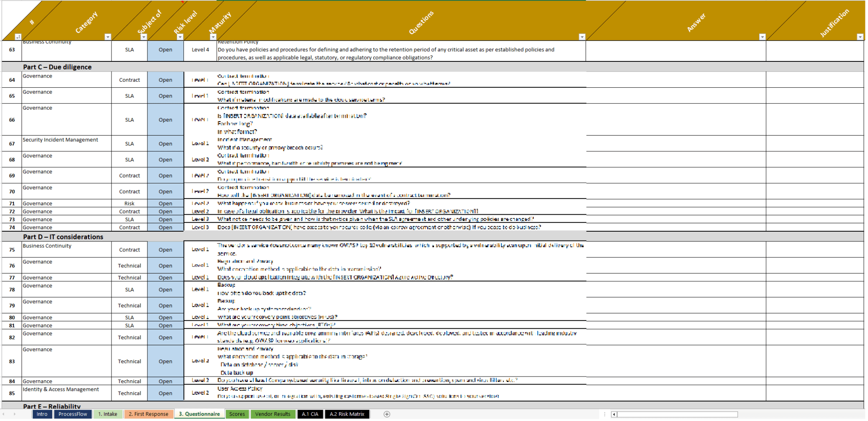Viewport: 868px width, 421px height.
Task: Open the filter on the # column
Action: (x=18, y=37)
